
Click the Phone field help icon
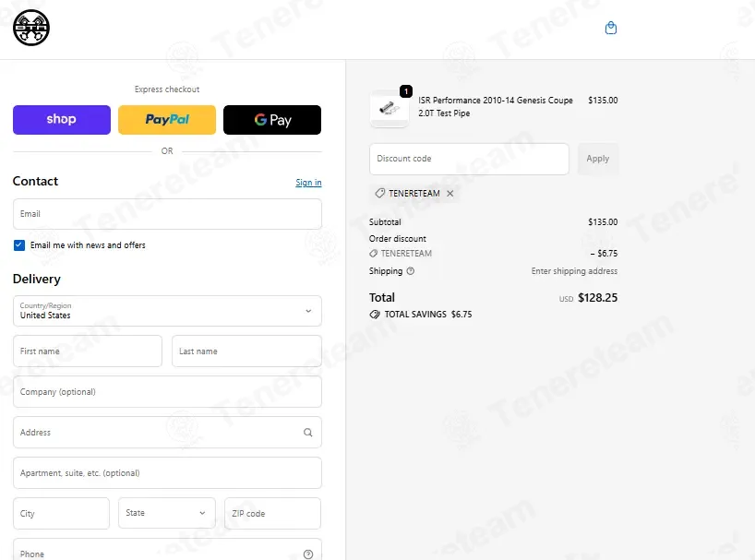308,554
